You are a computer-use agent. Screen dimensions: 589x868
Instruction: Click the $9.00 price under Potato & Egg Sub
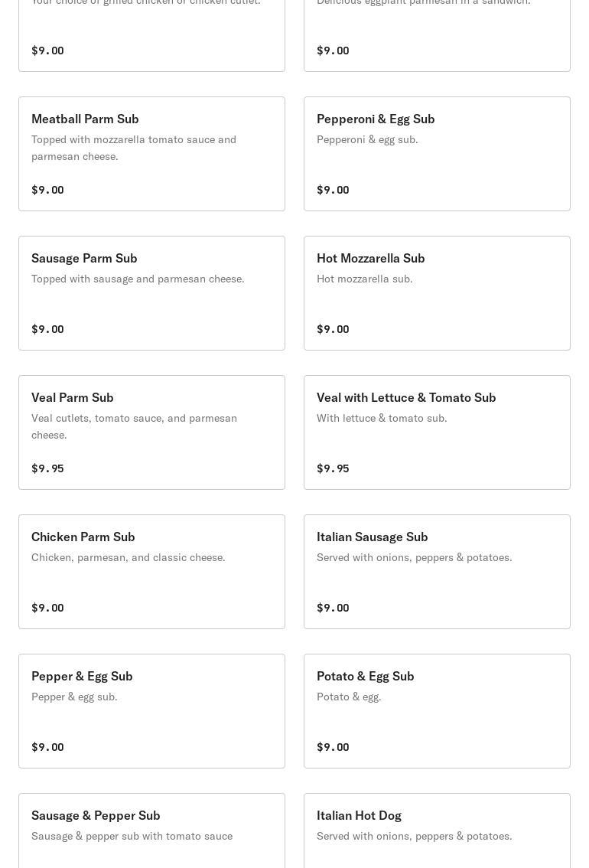333,747
